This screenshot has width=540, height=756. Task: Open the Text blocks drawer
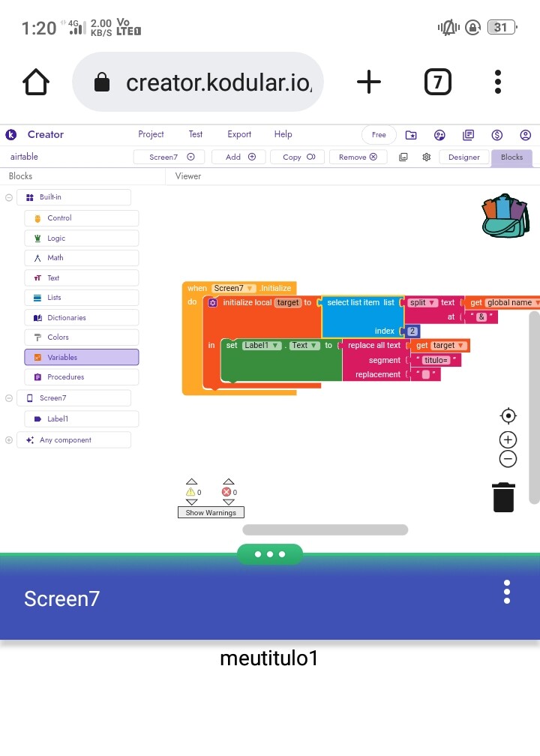[x=82, y=277]
